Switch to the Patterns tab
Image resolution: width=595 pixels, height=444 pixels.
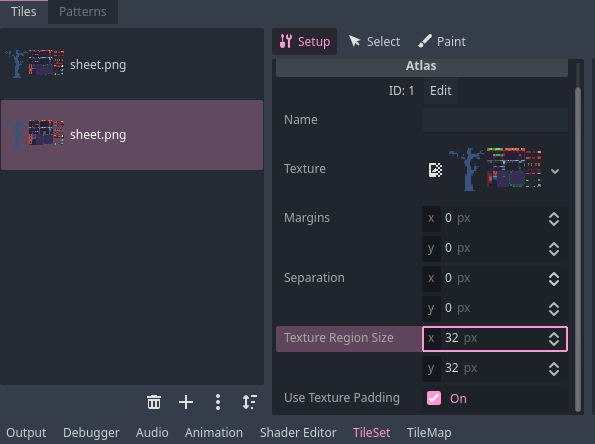point(83,12)
